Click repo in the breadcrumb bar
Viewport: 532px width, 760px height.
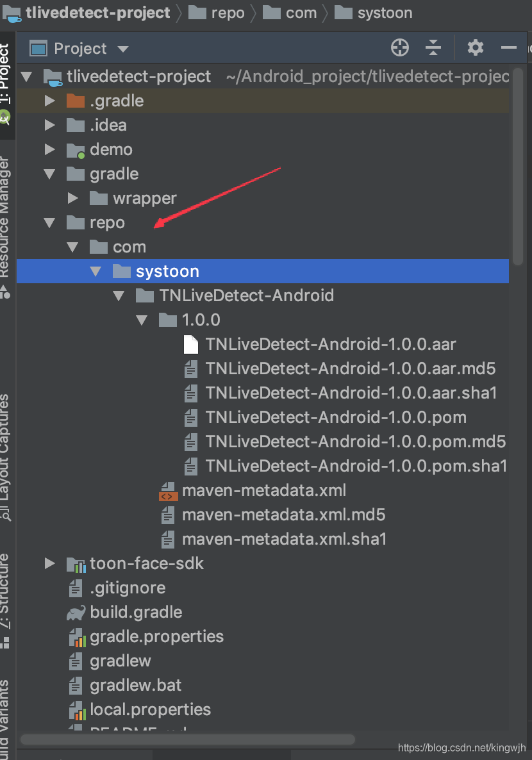click(228, 13)
